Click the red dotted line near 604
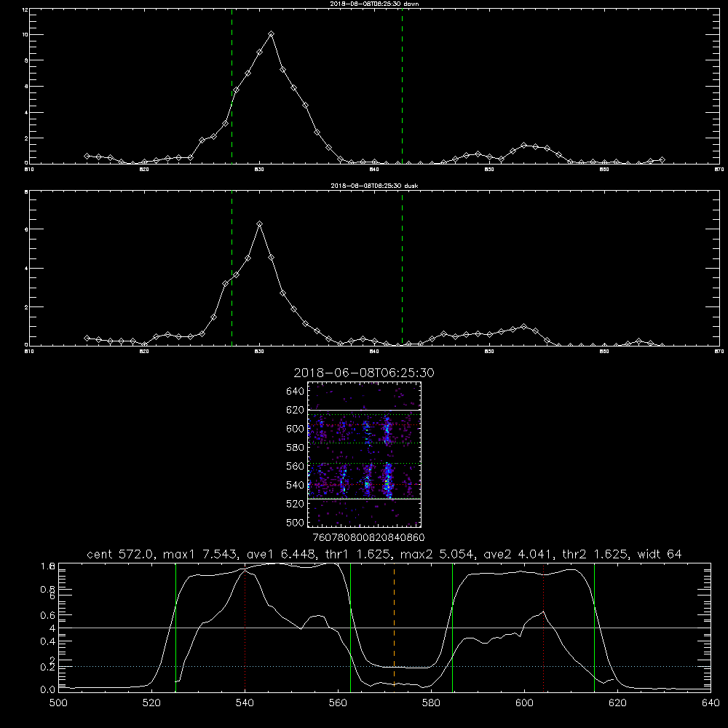 [x=543, y=627]
